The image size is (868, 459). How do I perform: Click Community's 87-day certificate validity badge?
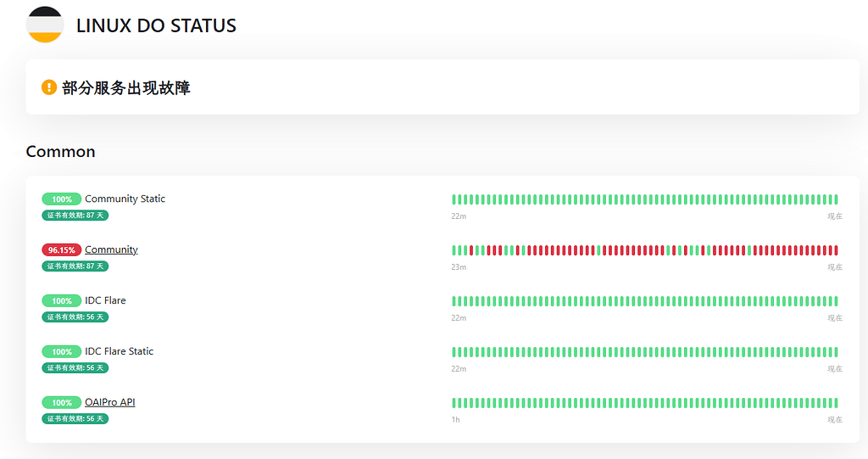point(75,266)
